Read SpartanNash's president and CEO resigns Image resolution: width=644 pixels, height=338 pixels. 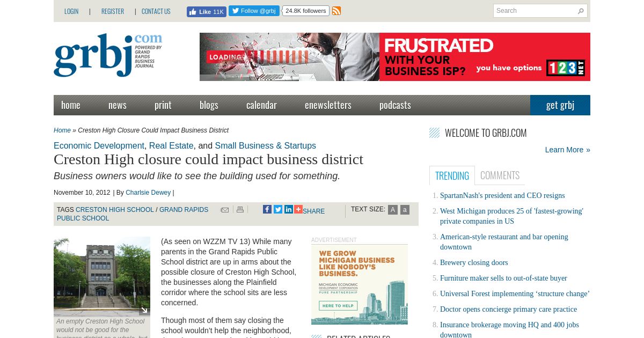click(502, 196)
